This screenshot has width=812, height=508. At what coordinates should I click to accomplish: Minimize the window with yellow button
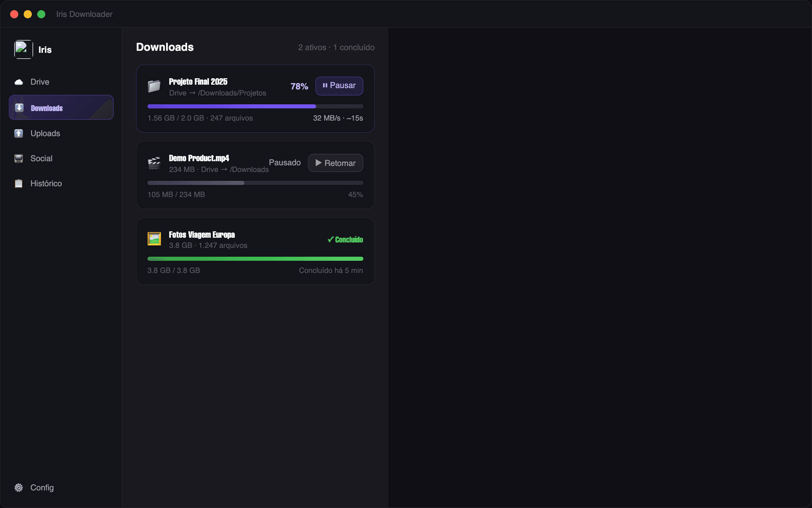[28, 14]
